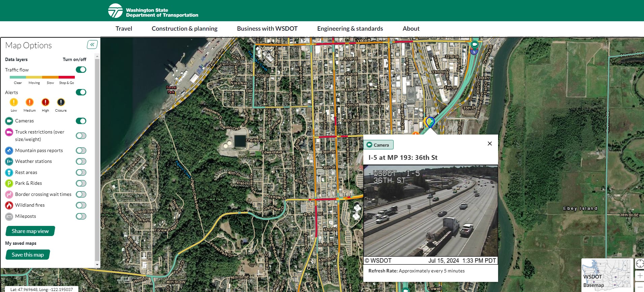Screen dimensions: 644x292
Task: Enable the Mileposts layer
Action: (x=81, y=216)
